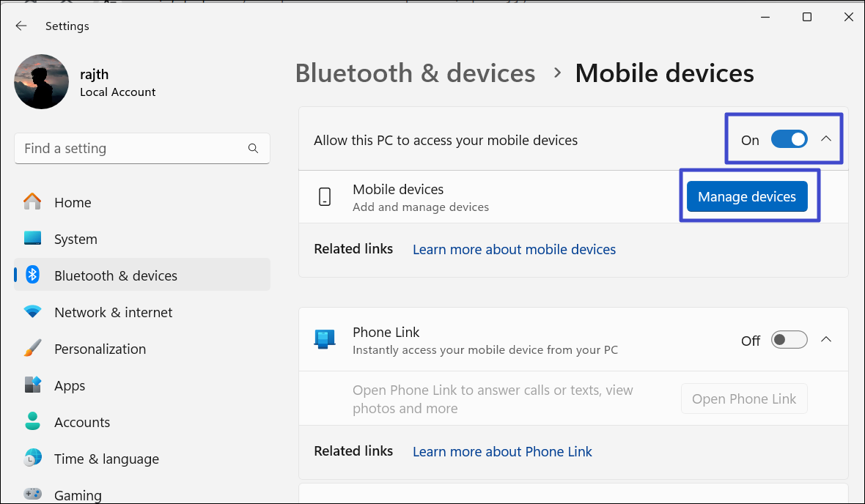Select the Bluetooth icon in sidebar
Screen dimensions: 865x504
click(32, 275)
